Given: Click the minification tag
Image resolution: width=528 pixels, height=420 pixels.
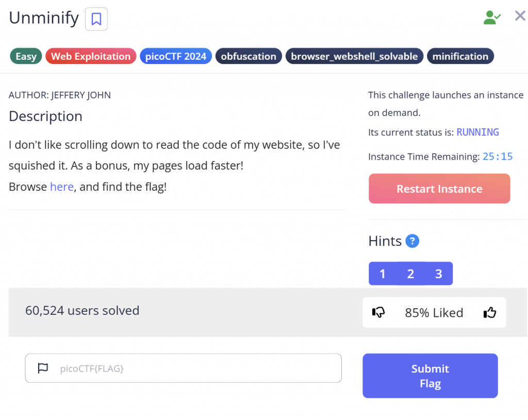Looking at the screenshot, I should (460, 56).
